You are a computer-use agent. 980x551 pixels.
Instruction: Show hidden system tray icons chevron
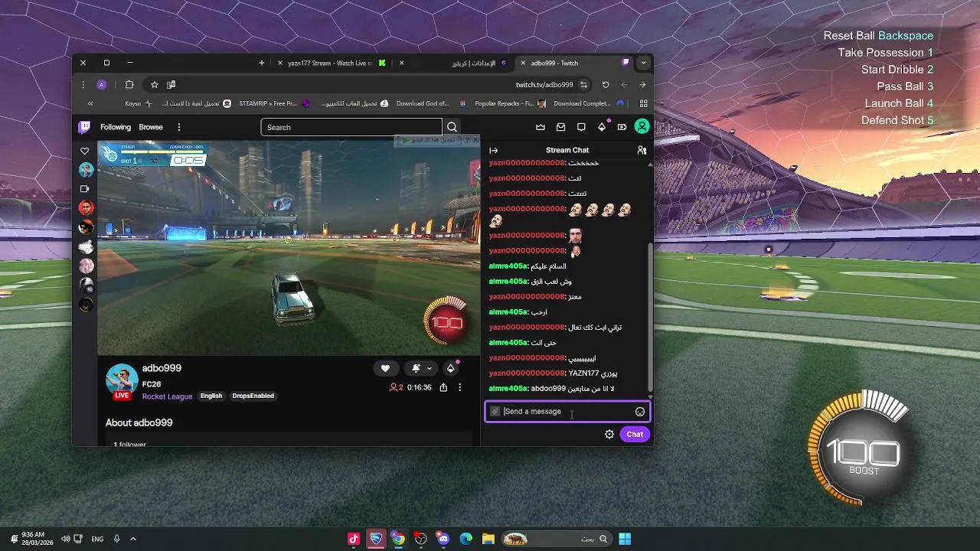132,539
